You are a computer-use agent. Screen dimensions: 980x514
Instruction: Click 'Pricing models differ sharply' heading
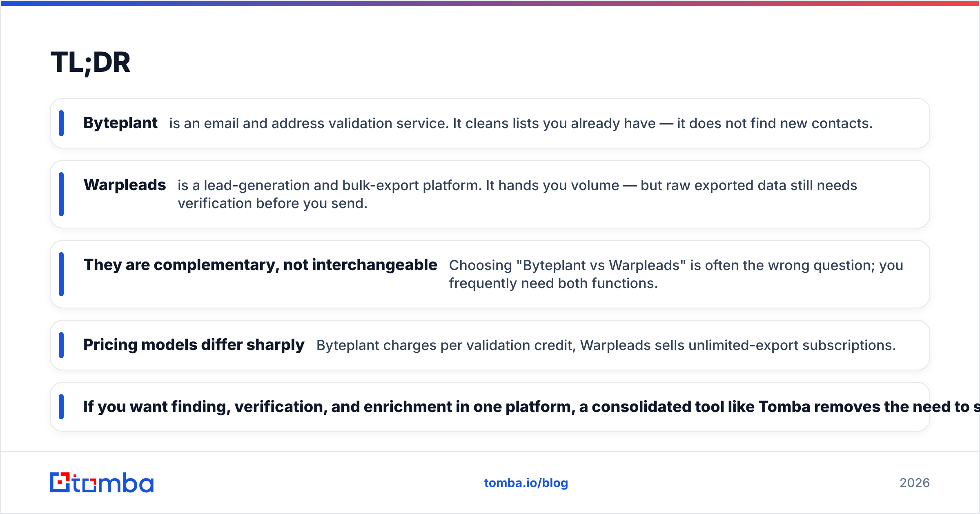pyautogui.click(x=194, y=345)
